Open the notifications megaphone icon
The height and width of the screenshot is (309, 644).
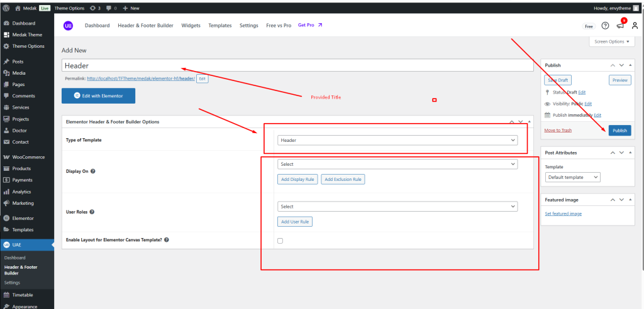coord(620,26)
